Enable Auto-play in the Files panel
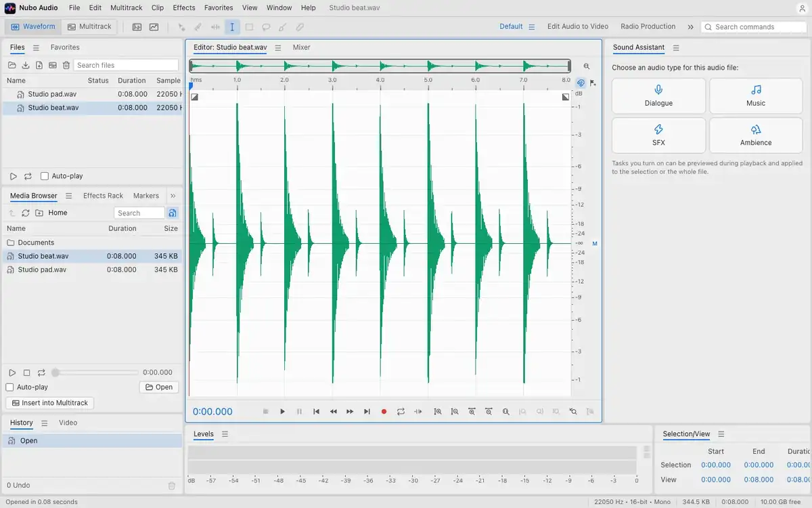This screenshot has height=508, width=812. [x=45, y=176]
